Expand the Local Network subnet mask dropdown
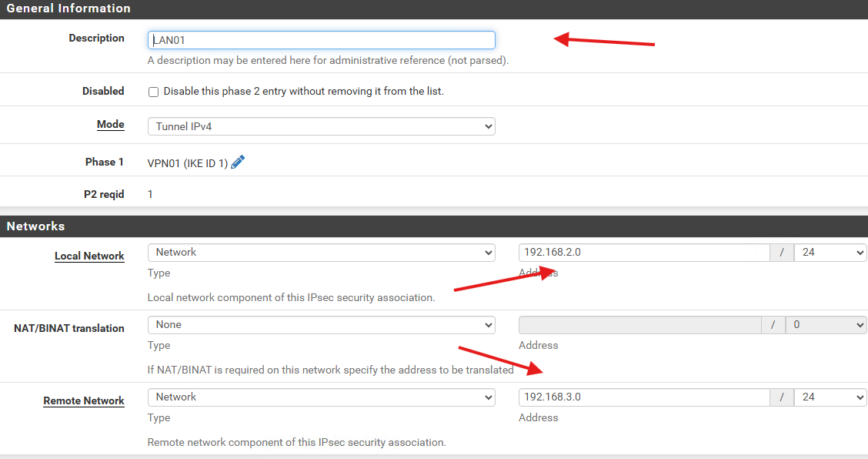 (830, 253)
